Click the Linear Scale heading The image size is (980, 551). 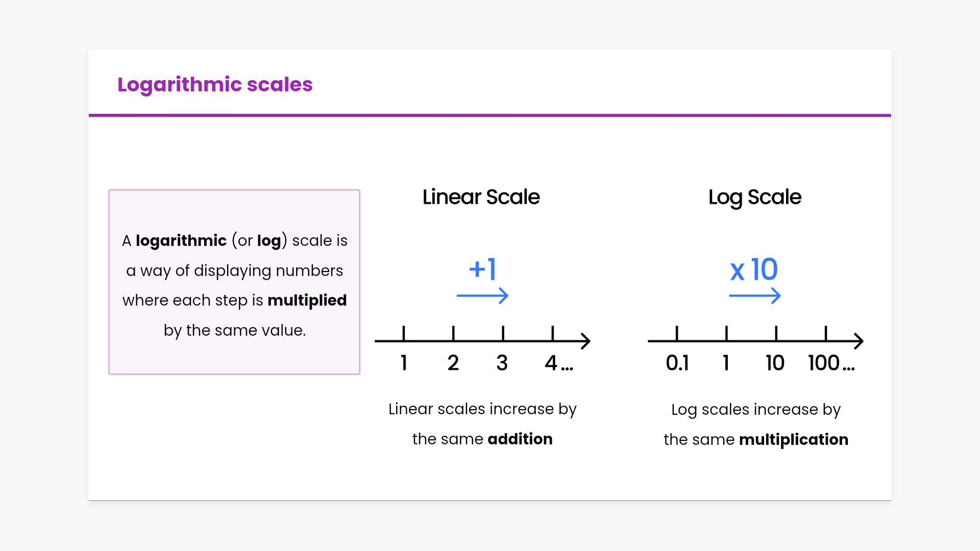pyautogui.click(x=481, y=197)
